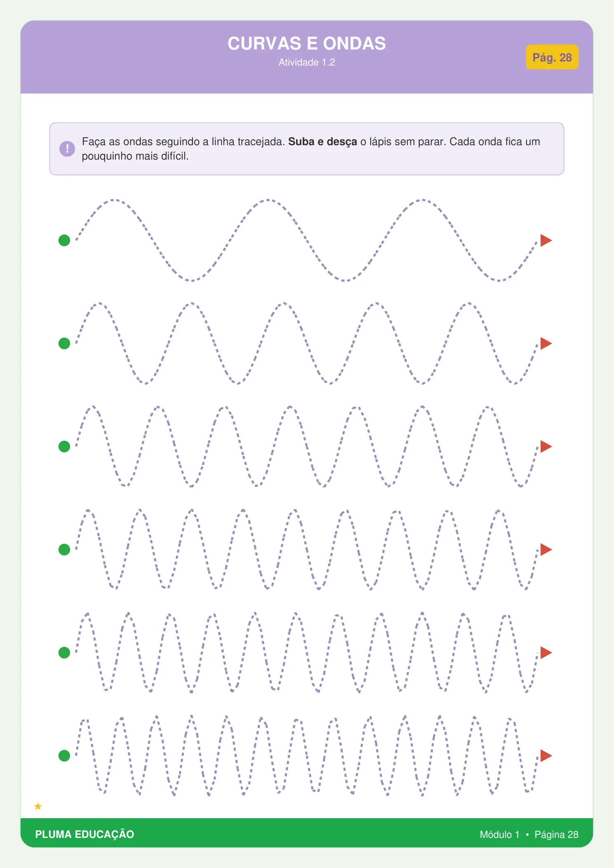Click the red arrow ending the fourth wave

546,550
